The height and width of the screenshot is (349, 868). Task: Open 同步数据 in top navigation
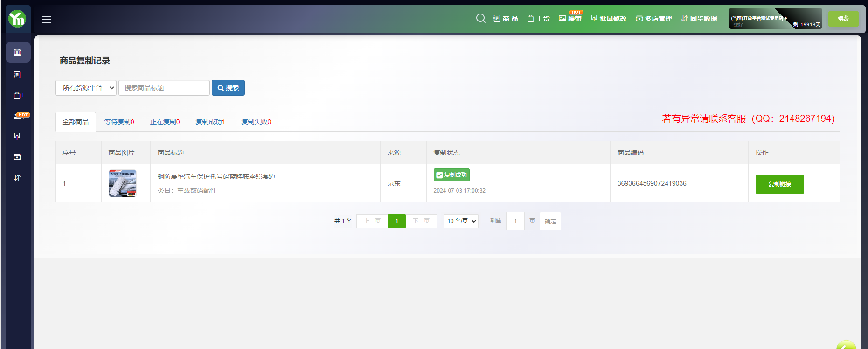[x=699, y=19]
